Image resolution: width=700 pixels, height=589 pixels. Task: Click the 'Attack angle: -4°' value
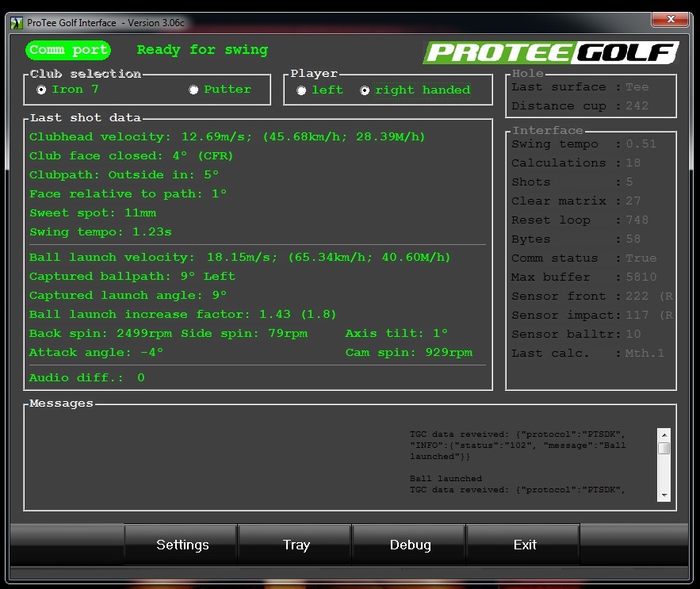97,353
